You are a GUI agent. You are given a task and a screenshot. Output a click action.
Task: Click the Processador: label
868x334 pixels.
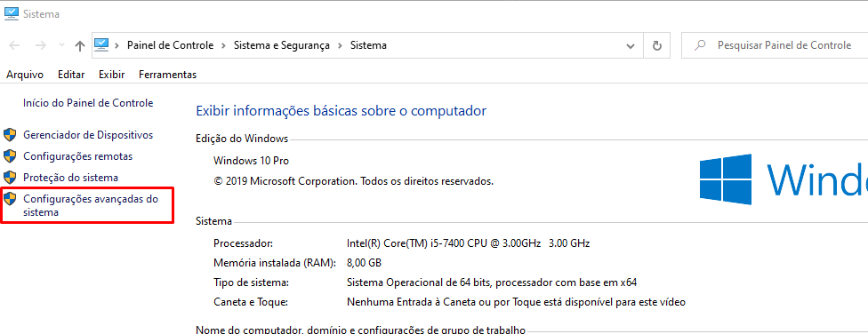pyautogui.click(x=243, y=243)
